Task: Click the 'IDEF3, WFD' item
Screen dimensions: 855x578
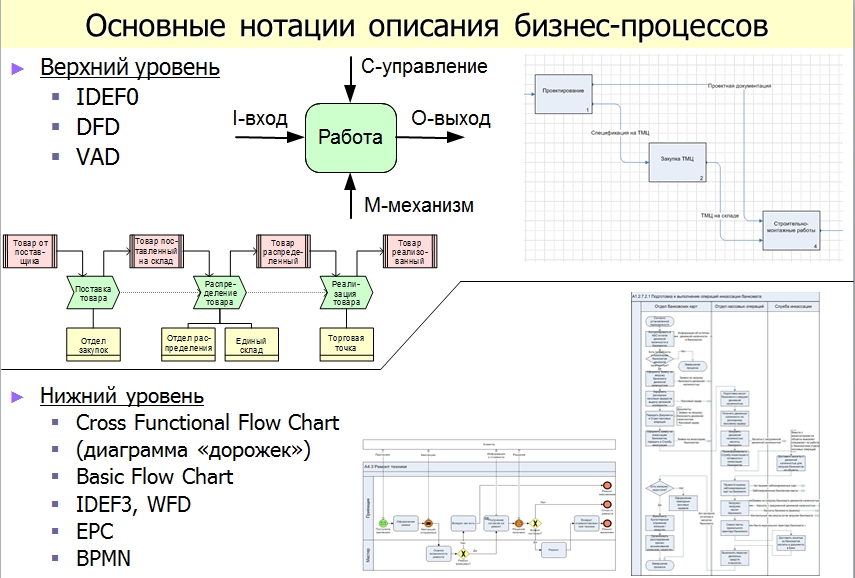Action: point(134,504)
